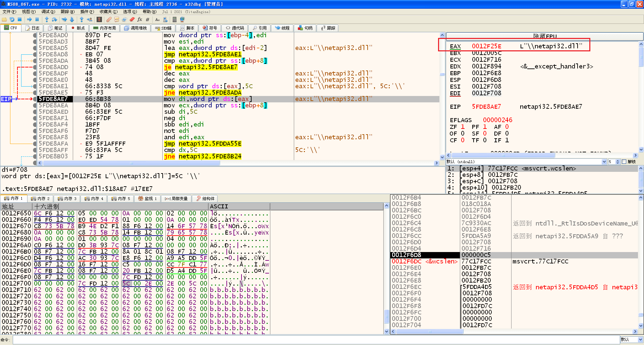Open the calculator toolbar icon

[175, 19]
